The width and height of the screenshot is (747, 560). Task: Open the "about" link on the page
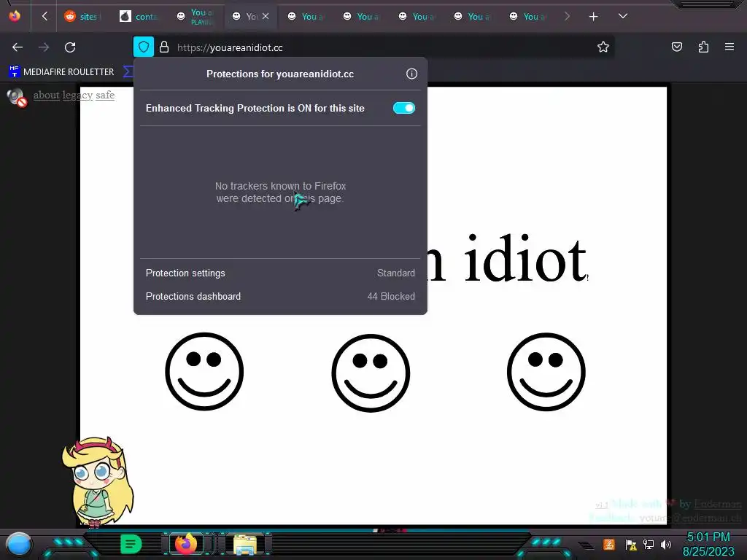click(46, 96)
